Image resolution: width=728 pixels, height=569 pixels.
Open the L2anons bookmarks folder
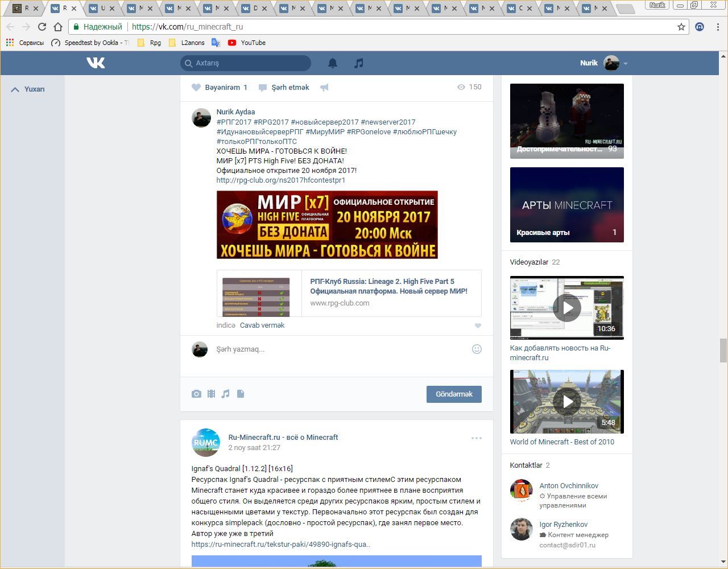click(187, 43)
